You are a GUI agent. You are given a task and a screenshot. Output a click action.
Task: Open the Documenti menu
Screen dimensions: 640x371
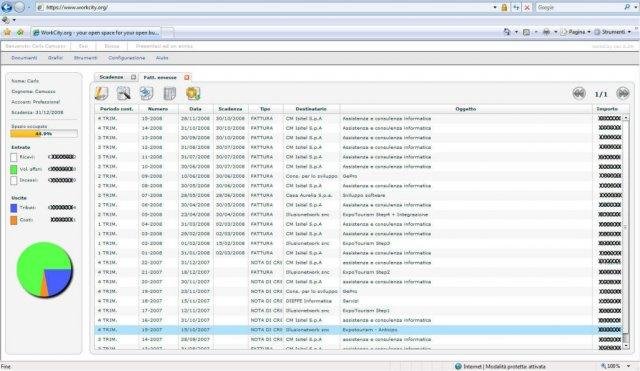coord(24,58)
